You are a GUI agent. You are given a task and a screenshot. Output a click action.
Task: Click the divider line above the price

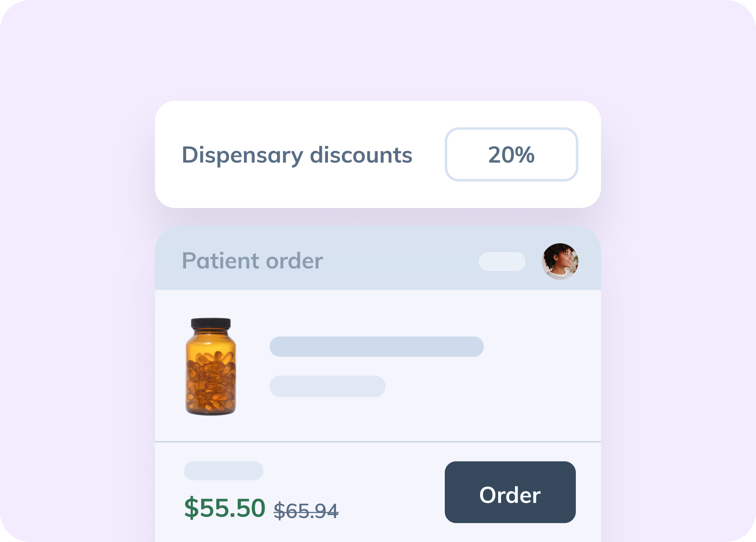point(378,442)
